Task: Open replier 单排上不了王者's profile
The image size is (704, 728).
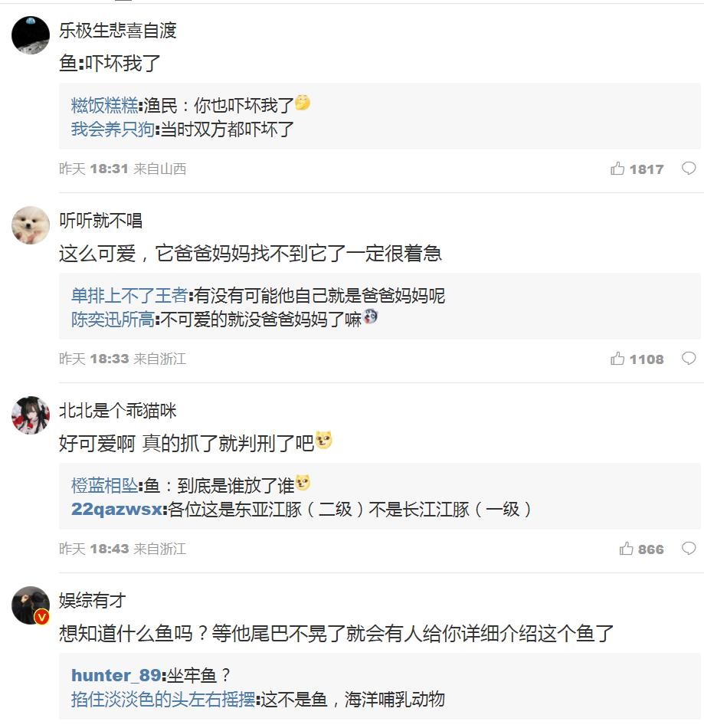Action: [129, 296]
